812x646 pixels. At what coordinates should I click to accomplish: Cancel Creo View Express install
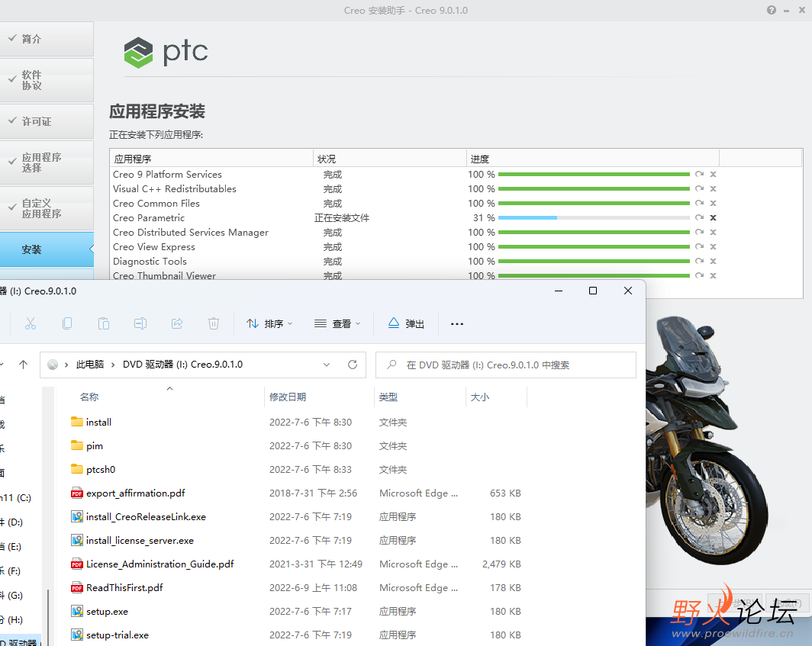coord(713,247)
